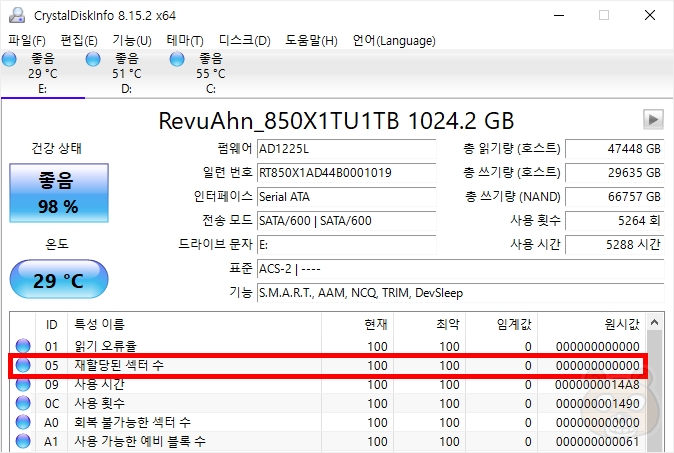
Task: Select the 회복 불가능한 섹터 수 row
Action: pos(328,422)
